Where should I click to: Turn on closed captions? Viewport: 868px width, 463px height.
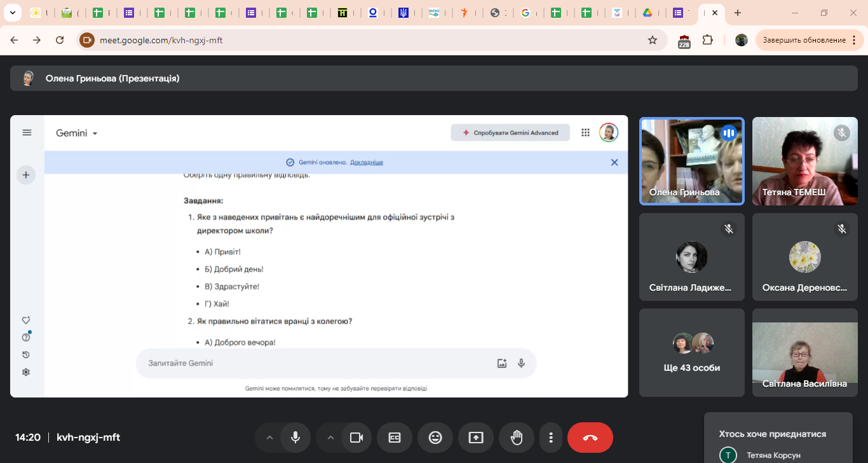395,438
